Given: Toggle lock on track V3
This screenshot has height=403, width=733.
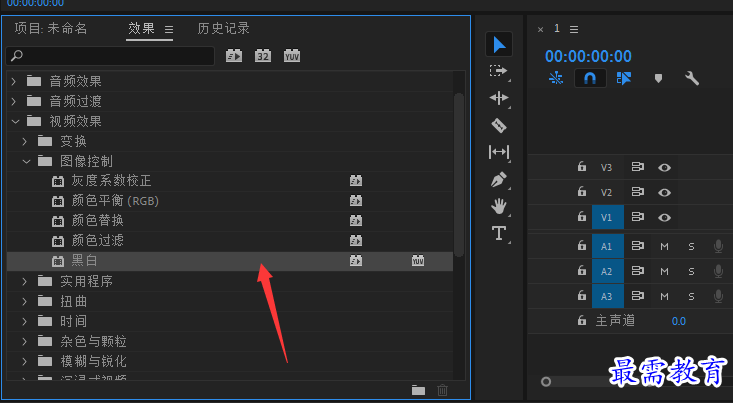Looking at the screenshot, I should coord(582,166).
